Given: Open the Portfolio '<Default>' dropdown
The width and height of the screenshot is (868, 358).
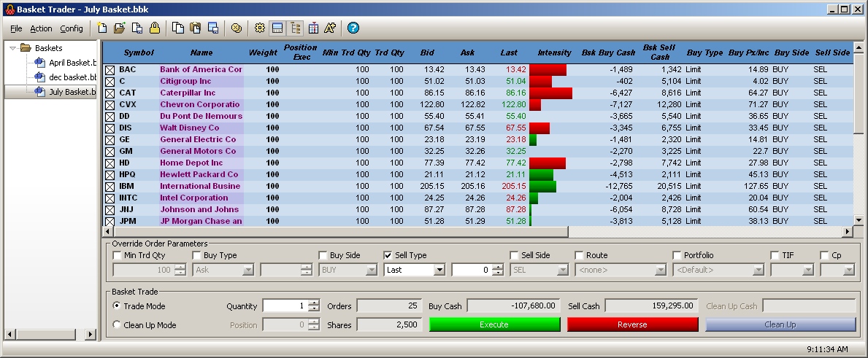Looking at the screenshot, I should tap(758, 271).
